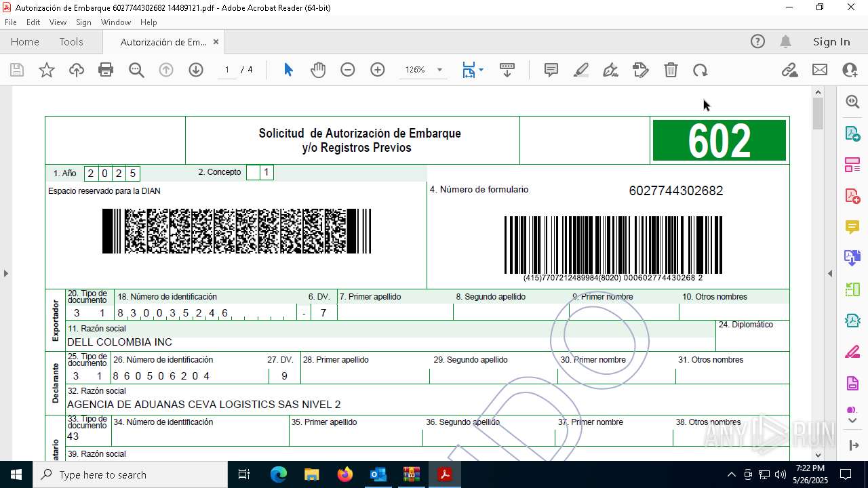This screenshot has height=488, width=868.
Task: Click the edit PDF stamp icon
Action: [x=641, y=70]
